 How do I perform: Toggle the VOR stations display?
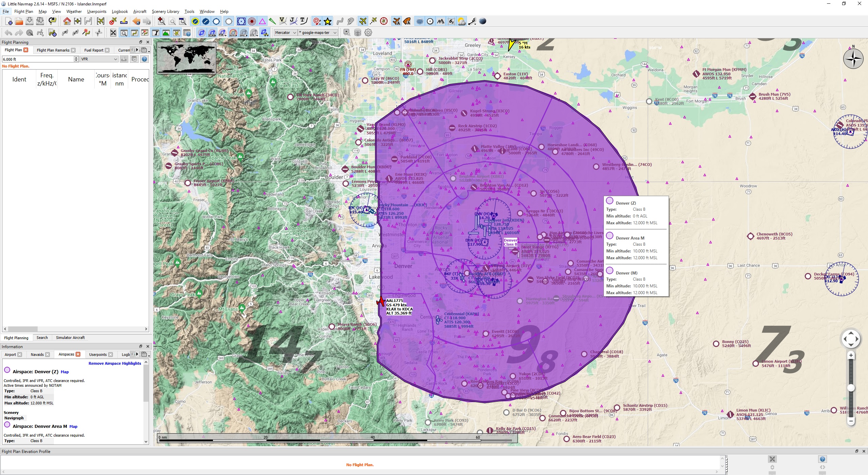(x=241, y=21)
